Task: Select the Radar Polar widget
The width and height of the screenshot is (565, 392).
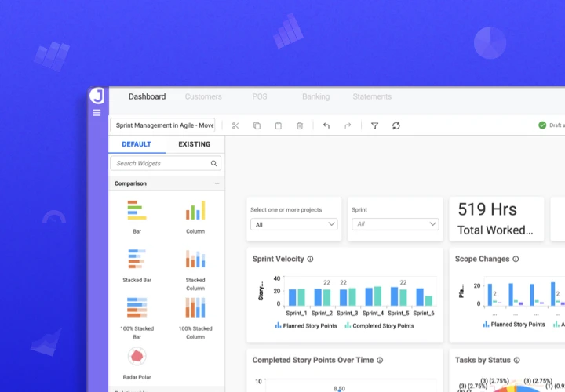Action: click(x=137, y=361)
